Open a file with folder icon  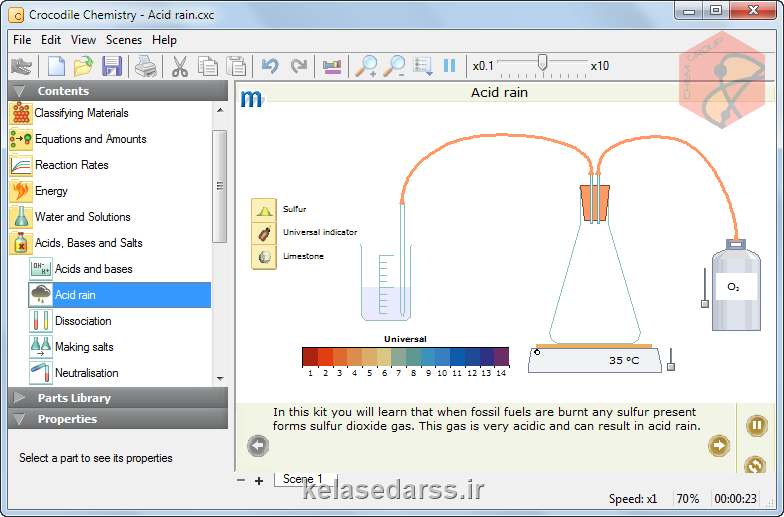(x=84, y=66)
